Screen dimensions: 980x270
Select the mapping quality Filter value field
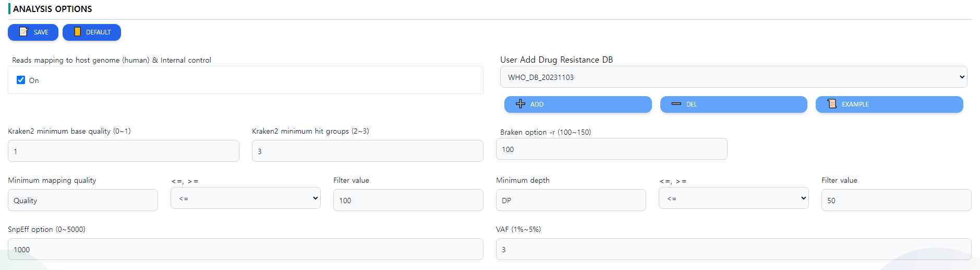pyautogui.click(x=408, y=200)
